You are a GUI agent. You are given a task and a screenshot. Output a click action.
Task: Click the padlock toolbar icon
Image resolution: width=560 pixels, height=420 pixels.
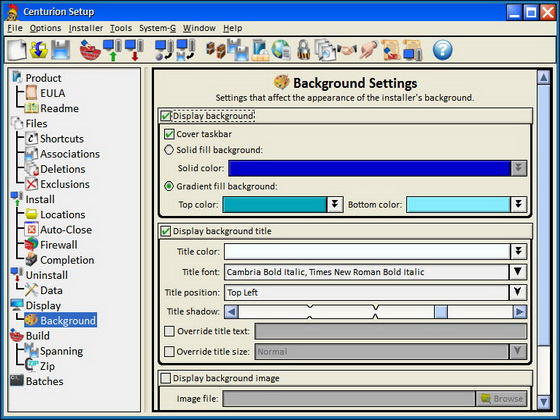pos(303,50)
